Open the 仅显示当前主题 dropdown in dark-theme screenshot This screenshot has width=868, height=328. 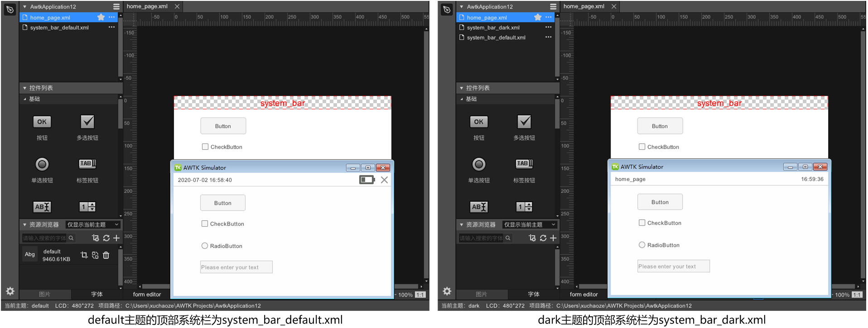(529, 224)
